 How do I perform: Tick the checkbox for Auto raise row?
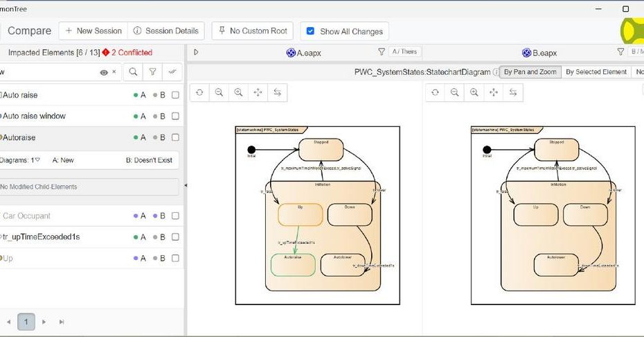(x=175, y=95)
